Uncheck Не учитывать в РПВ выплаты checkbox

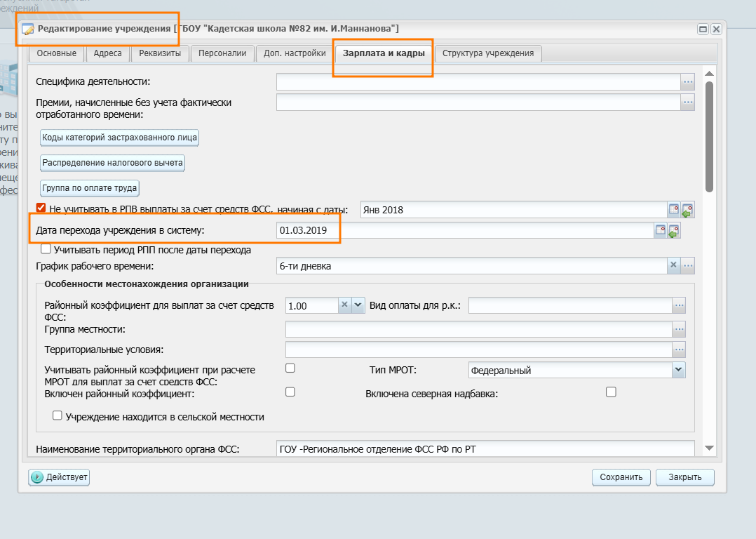pos(41,208)
